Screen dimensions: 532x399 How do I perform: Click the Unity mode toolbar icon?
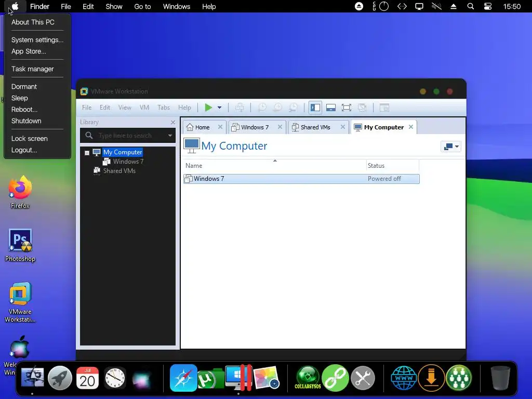pos(362,108)
